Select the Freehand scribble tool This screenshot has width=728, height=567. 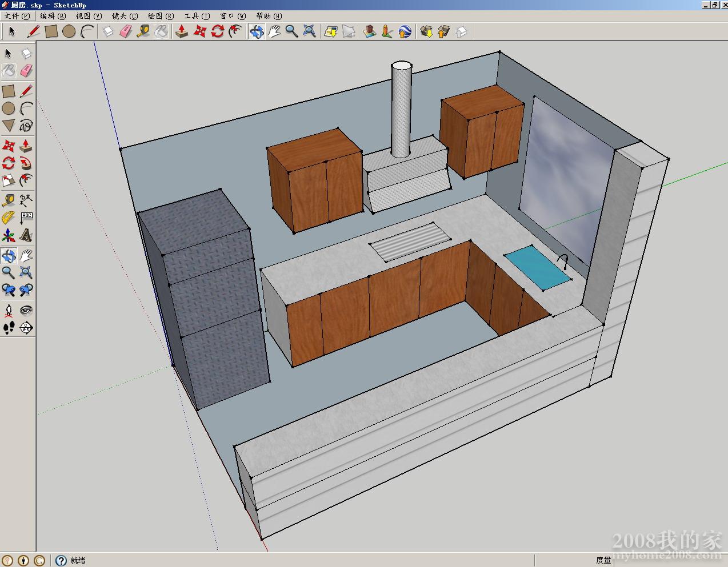click(x=26, y=126)
